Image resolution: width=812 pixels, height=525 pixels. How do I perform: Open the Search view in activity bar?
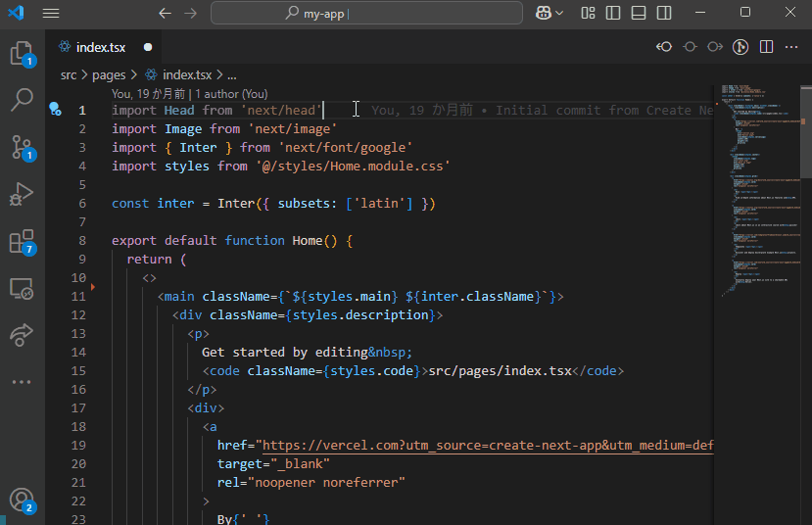(23, 99)
